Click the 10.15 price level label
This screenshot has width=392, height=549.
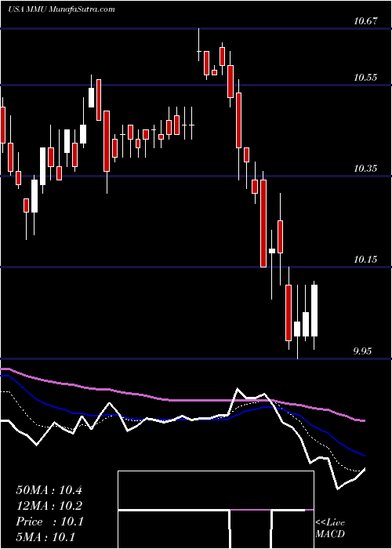click(x=365, y=260)
